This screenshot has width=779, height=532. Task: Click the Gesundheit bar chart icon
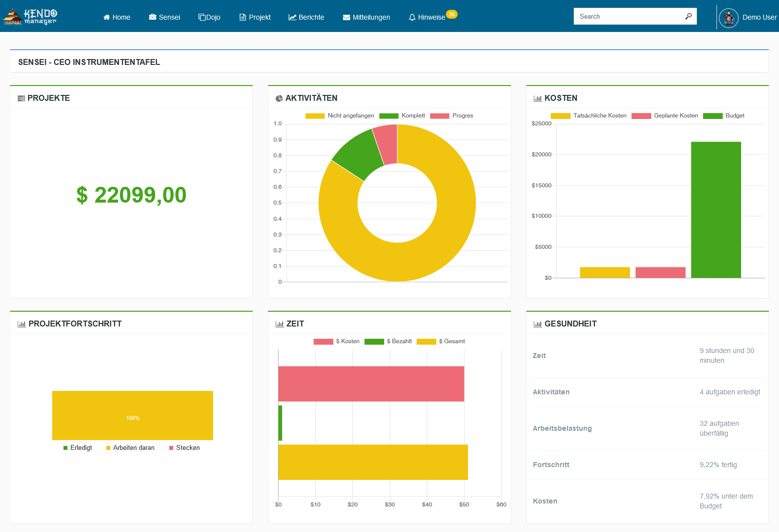pos(538,324)
